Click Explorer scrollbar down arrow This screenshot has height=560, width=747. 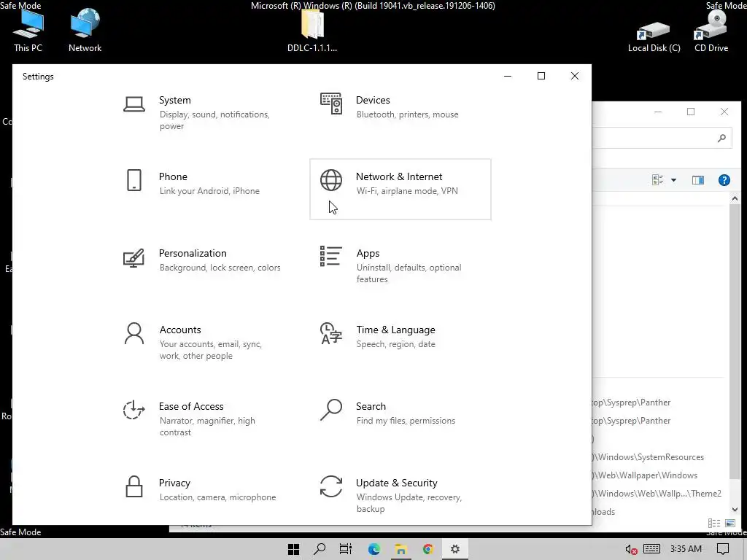[x=735, y=510]
